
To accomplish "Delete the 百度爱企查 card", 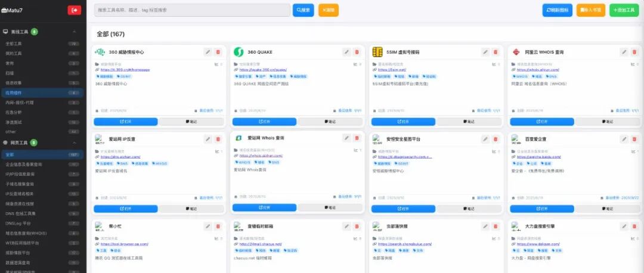I will (634, 139).
